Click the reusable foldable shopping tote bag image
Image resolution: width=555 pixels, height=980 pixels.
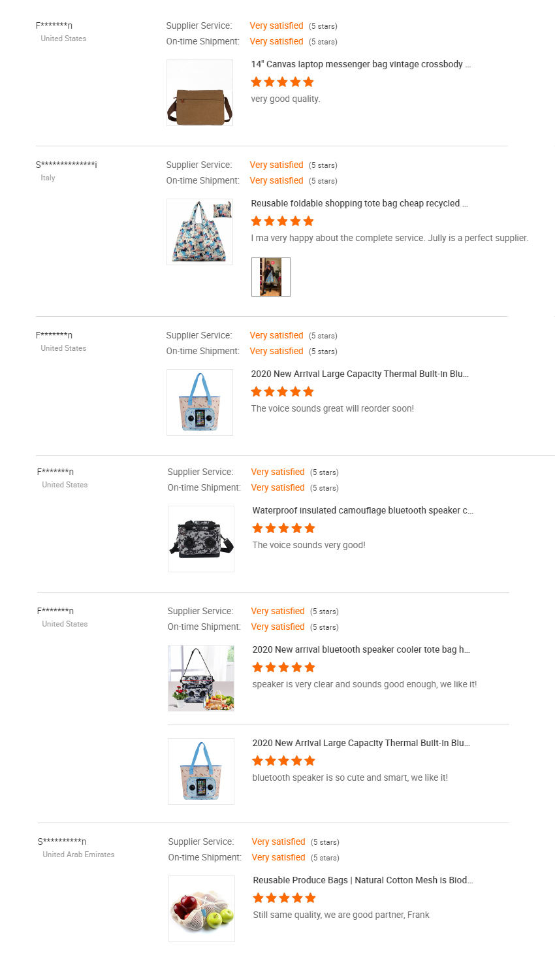click(200, 232)
